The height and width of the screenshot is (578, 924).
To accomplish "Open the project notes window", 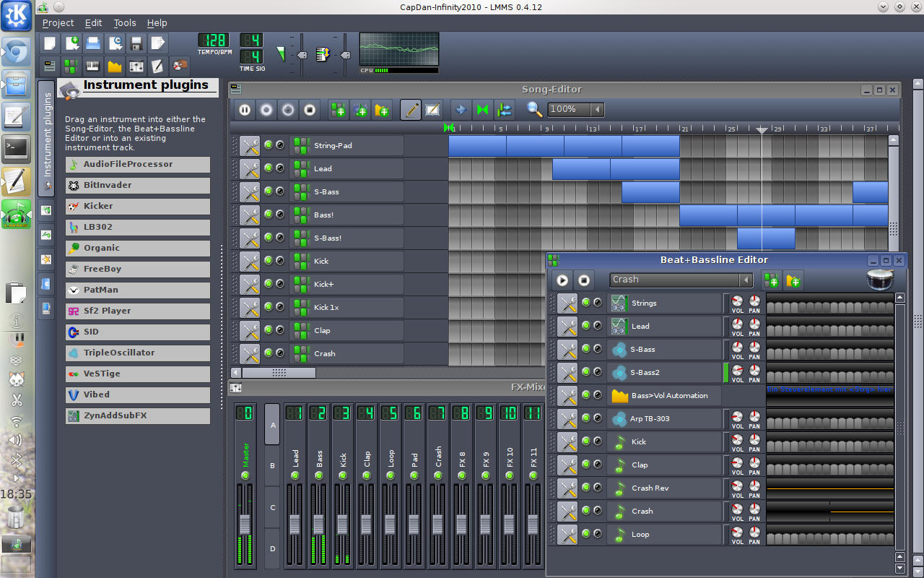I will (158, 66).
